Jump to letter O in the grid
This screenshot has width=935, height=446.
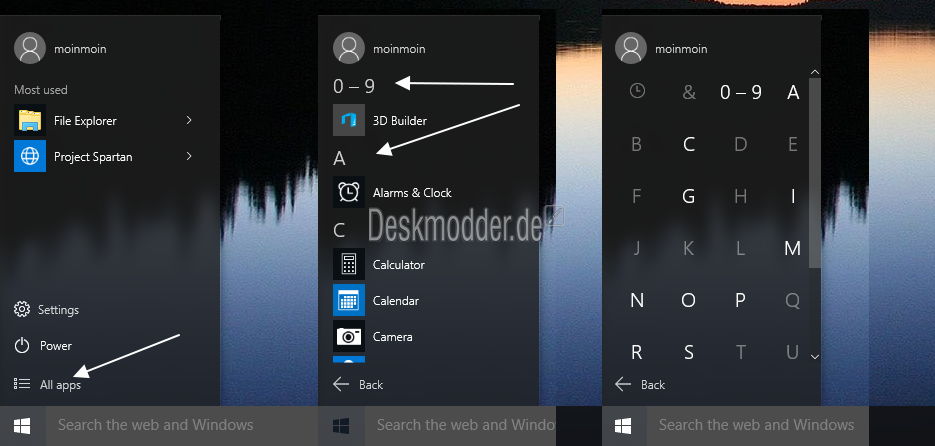click(x=689, y=300)
